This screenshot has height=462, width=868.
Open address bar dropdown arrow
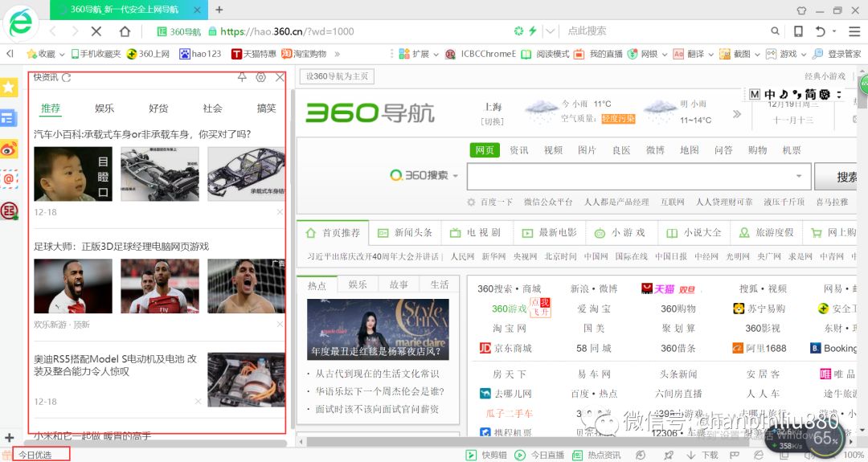550,31
